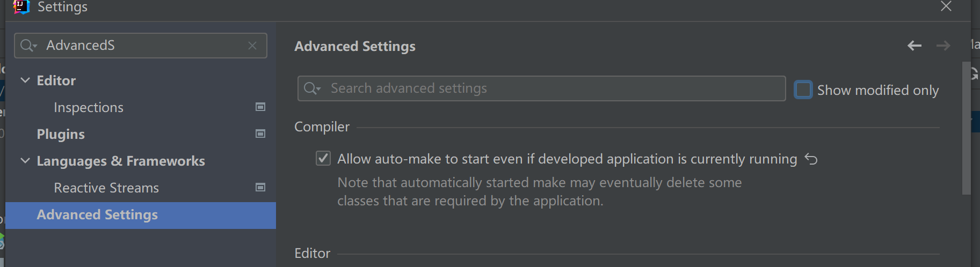Select Reactive Streams settings
The image size is (980, 267).
(106, 188)
